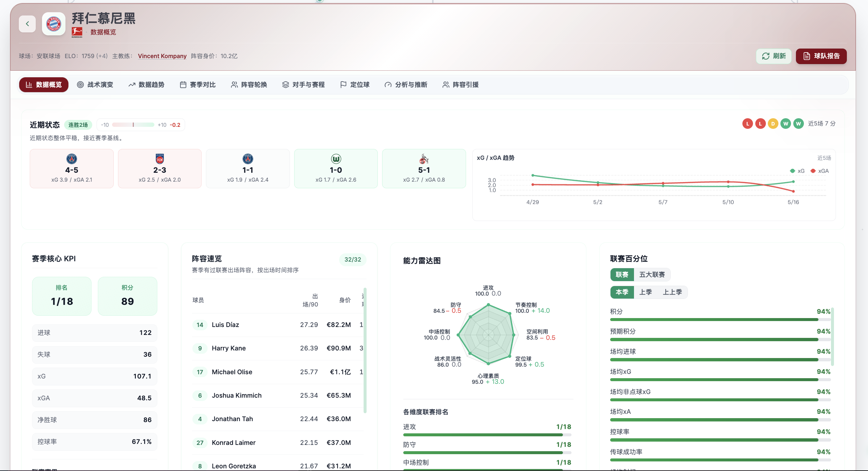Open Joshua Kimmich player row
The width and height of the screenshot is (868, 471).
click(278, 395)
